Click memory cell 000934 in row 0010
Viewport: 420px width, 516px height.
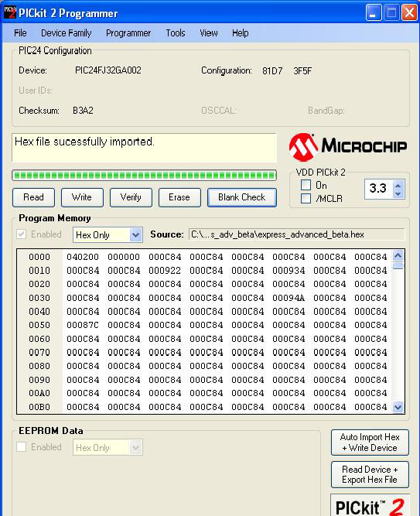(x=289, y=271)
